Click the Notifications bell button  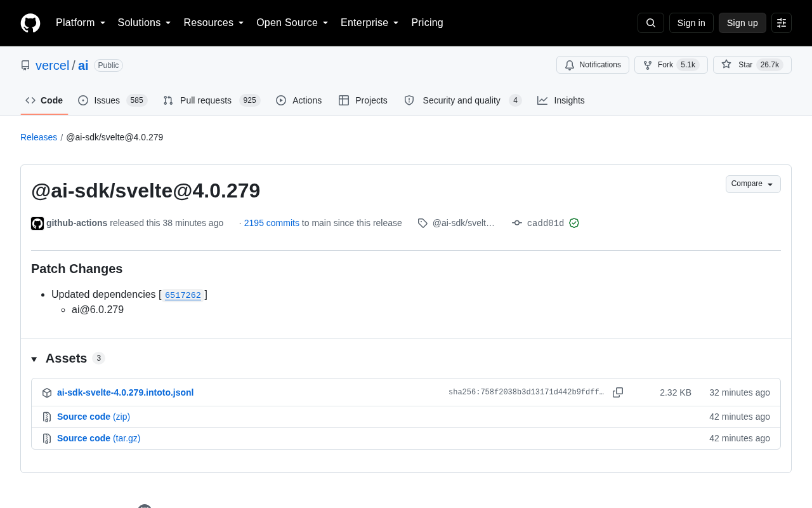click(x=593, y=65)
